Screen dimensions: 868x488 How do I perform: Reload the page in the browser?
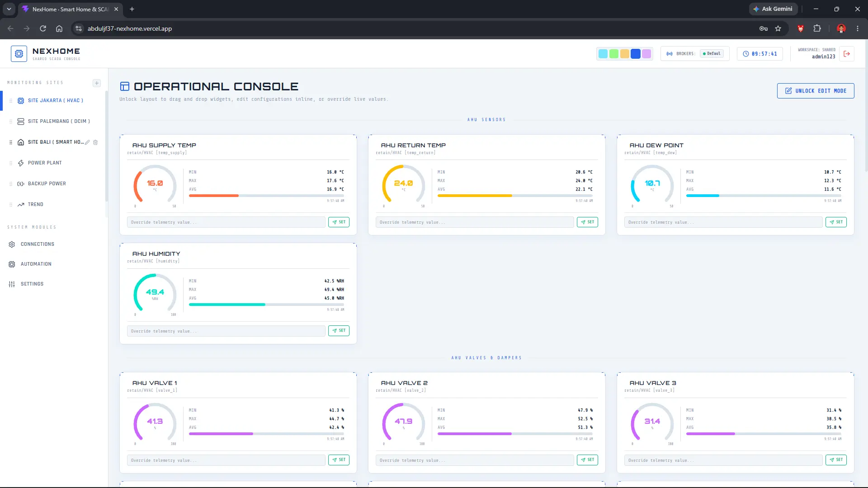pyautogui.click(x=43, y=28)
